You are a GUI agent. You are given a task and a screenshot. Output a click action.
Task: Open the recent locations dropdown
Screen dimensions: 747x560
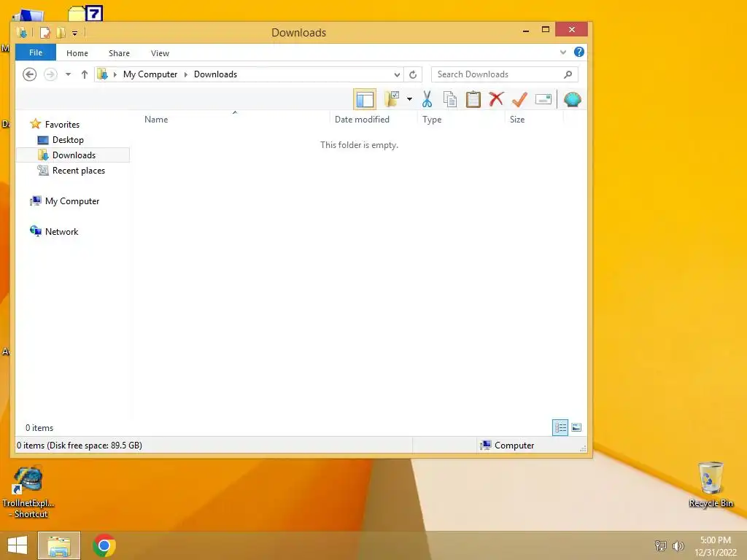click(x=68, y=74)
